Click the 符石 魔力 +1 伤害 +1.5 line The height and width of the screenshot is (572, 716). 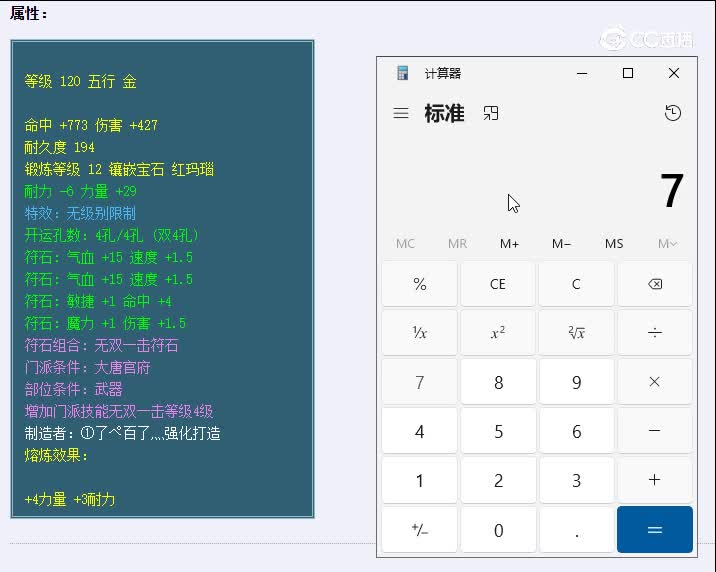tap(105, 323)
